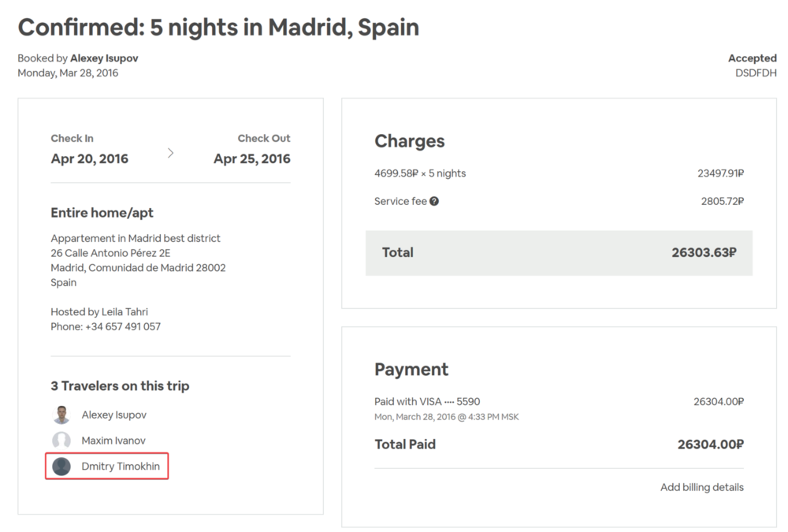Click the Service fee help question-mark icon
This screenshot has height=532, width=788.
coord(434,201)
